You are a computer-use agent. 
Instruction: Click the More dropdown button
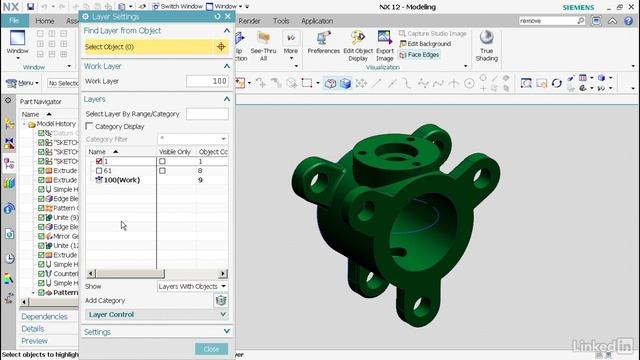pos(291,46)
